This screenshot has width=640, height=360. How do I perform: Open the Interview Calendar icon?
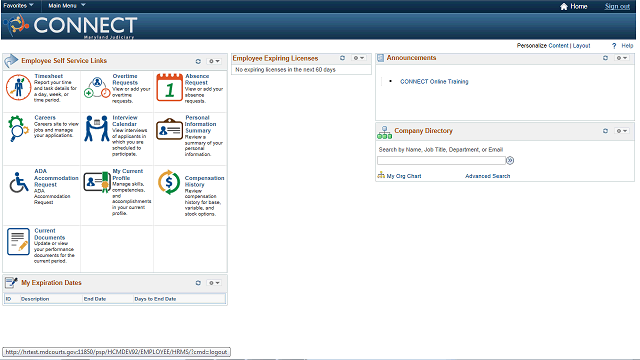(97, 128)
